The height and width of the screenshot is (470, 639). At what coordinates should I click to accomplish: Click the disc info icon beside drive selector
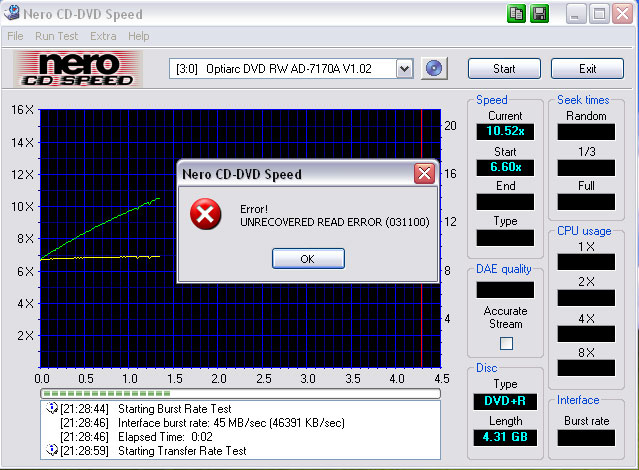coord(434,68)
